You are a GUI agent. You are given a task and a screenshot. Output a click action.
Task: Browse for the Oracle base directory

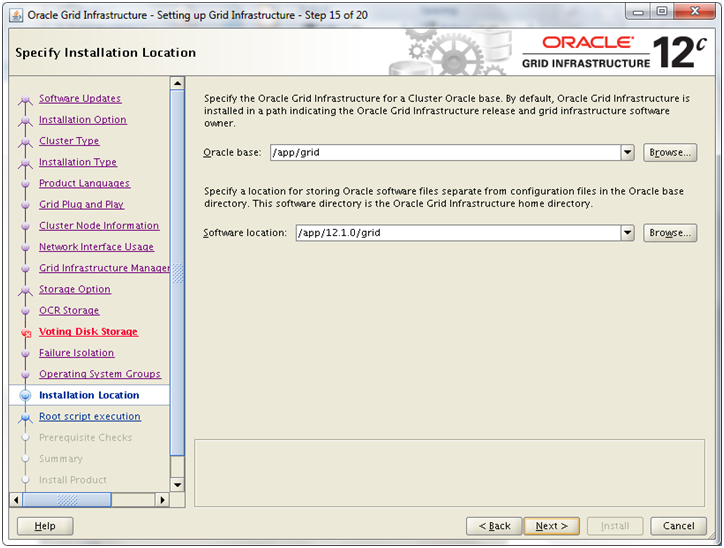[x=670, y=152]
